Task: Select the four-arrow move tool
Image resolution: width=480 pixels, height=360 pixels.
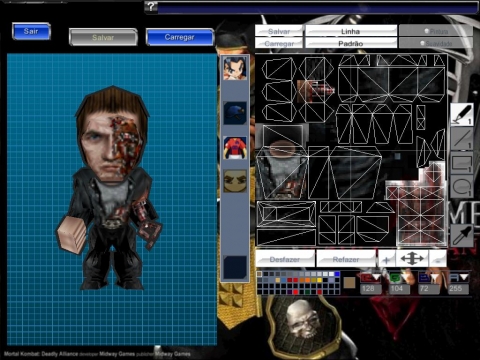Action: (412, 259)
